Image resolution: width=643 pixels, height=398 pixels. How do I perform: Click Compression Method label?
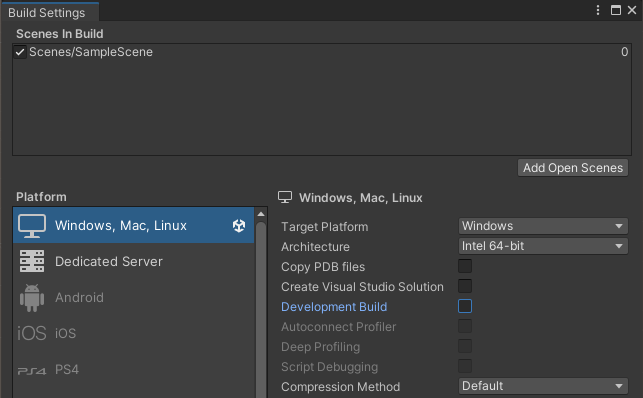(x=340, y=387)
